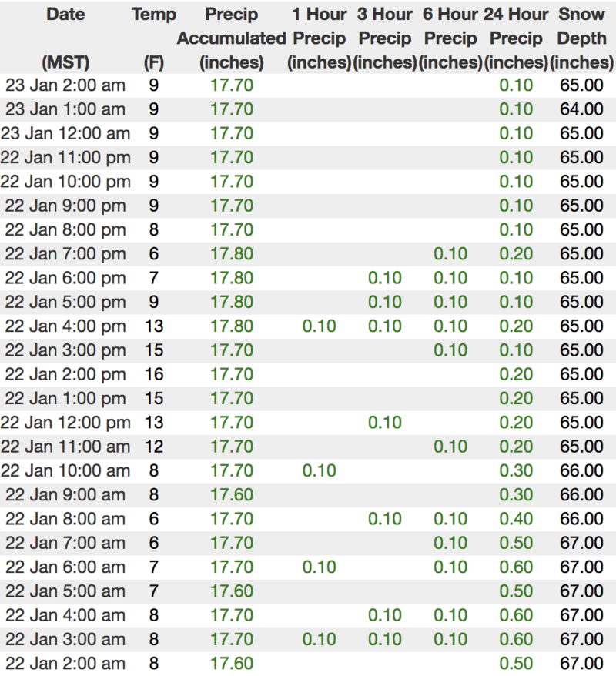Click accumulated precip for 22 Jan 9:00 am
616x676 pixels.
click(231, 494)
